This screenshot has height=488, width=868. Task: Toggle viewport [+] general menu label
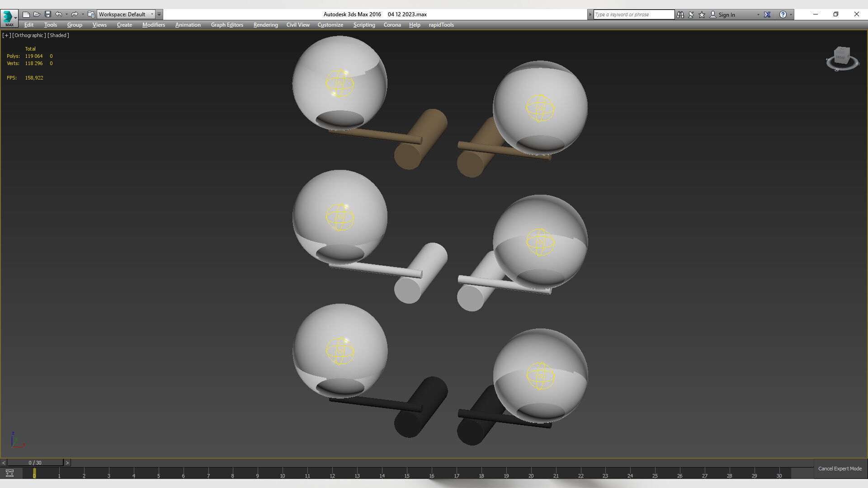6,35
